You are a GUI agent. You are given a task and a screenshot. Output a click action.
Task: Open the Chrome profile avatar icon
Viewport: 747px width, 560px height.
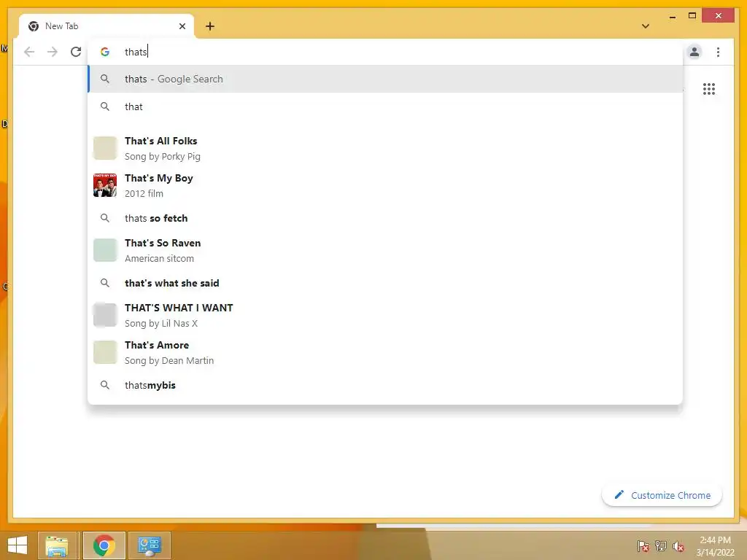[x=694, y=52]
